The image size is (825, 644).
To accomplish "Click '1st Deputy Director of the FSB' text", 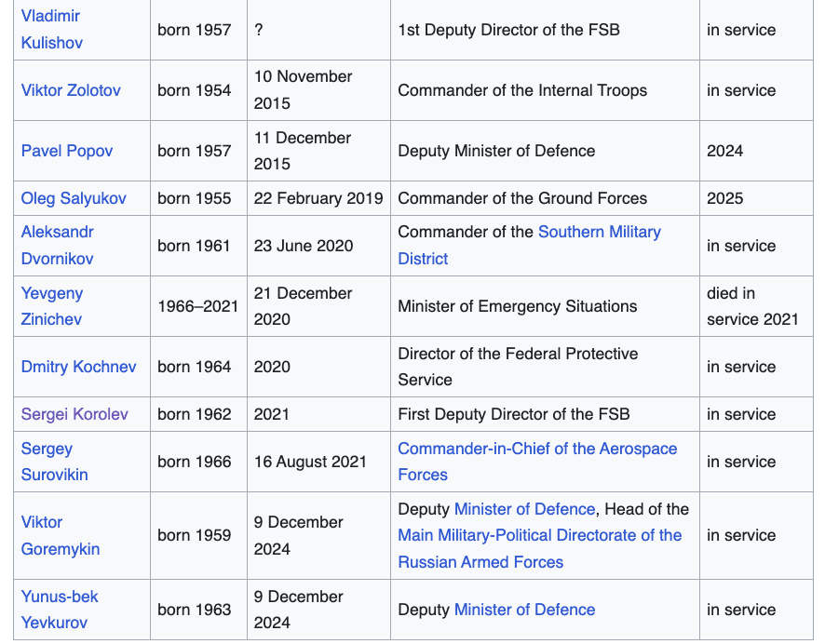I will (508, 30).
